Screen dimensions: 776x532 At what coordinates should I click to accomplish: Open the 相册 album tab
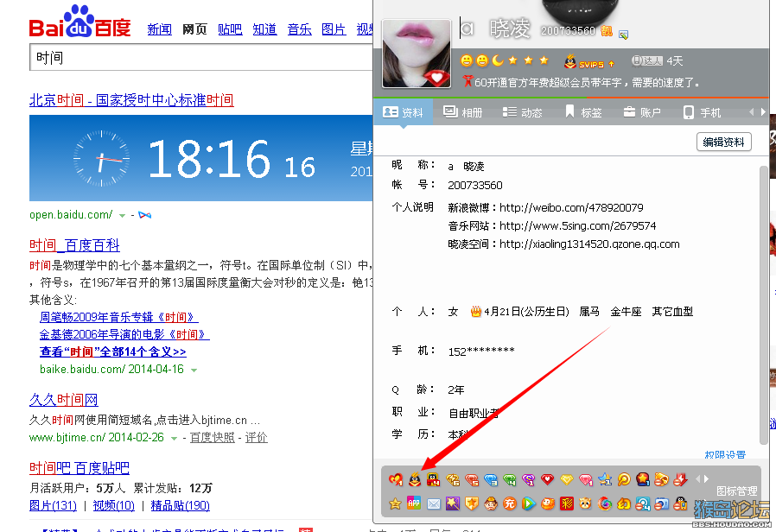coord(462,113)
